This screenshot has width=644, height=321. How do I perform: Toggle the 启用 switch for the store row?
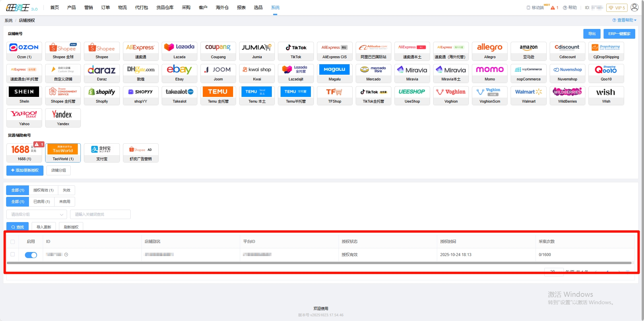[x=31, y=255]
